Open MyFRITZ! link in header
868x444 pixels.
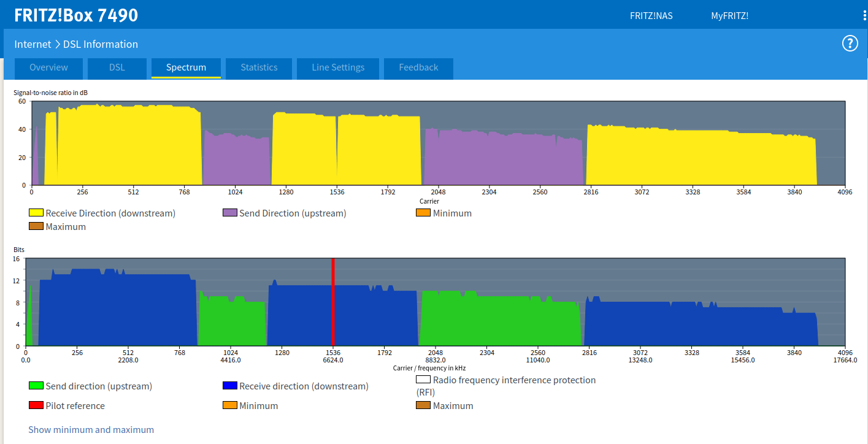[x=729, y=16]
